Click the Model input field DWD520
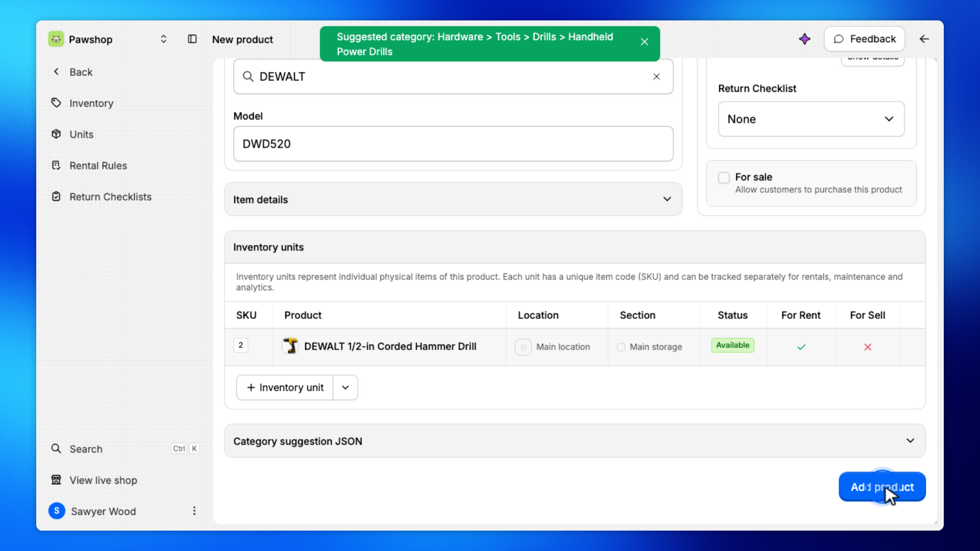980x551 pixels. coord(453,144)
